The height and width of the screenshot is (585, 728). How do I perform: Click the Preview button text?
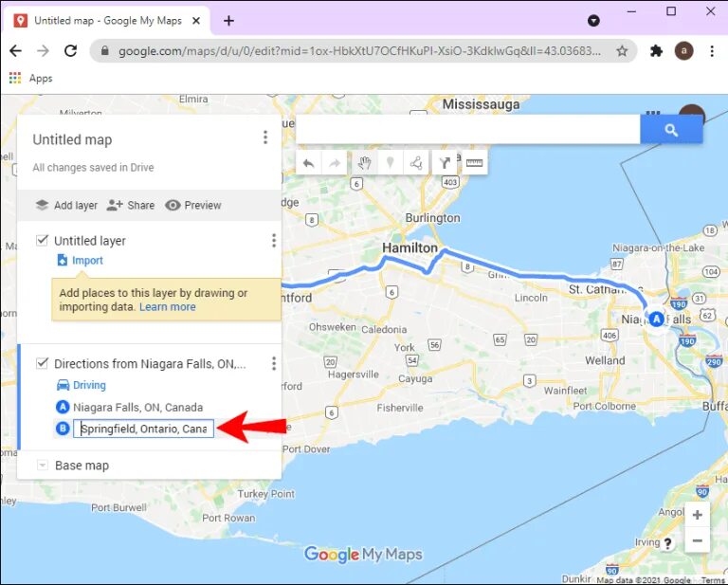(x=203, y=205)
